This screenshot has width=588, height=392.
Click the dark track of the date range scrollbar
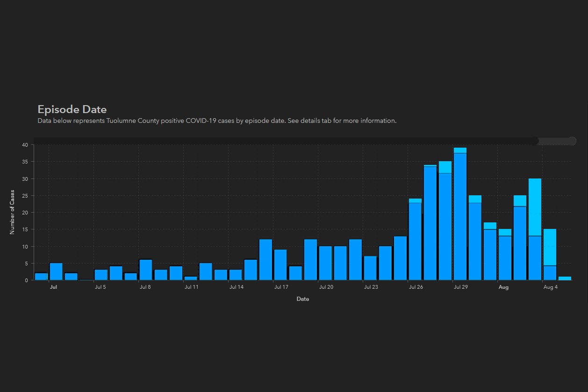[280, 141]
